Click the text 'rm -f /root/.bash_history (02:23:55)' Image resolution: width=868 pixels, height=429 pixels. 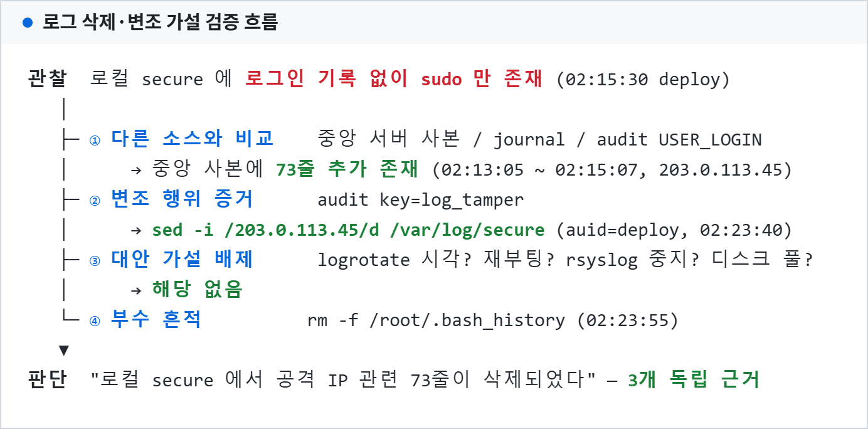493,320
